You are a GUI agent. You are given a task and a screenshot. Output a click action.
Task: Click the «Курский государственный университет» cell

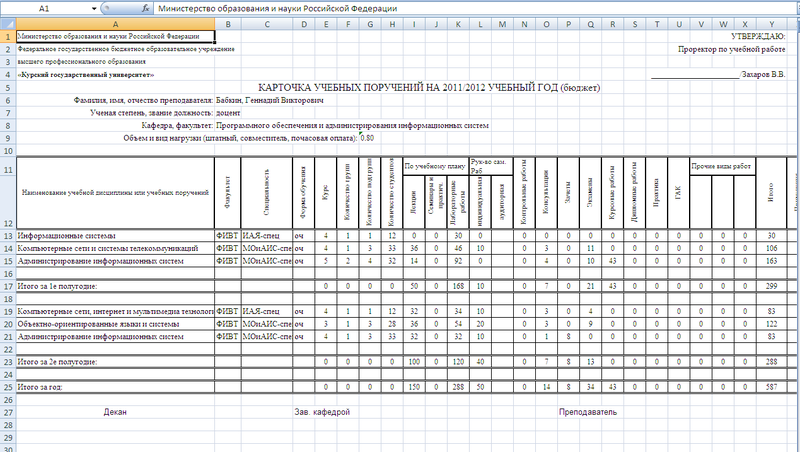86,74
